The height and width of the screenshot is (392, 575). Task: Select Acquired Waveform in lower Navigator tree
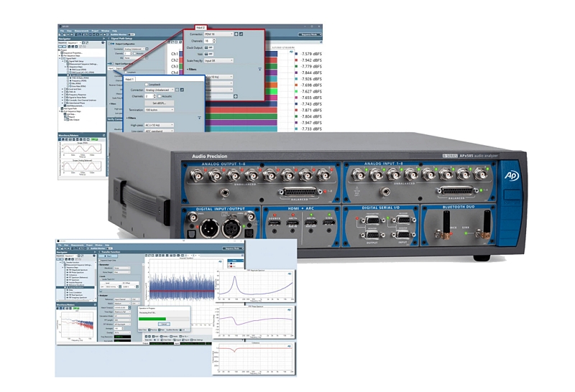[75, 288]
